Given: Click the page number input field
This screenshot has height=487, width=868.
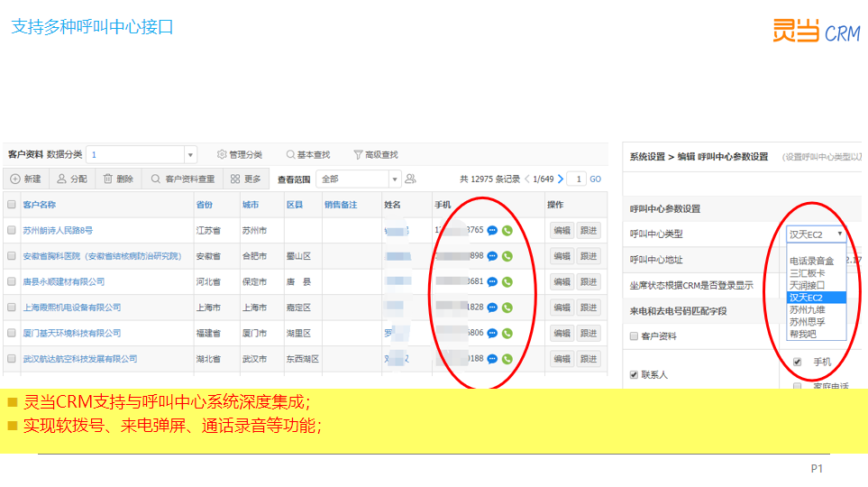Looking at the screenshot, I should tap(577, 179).
